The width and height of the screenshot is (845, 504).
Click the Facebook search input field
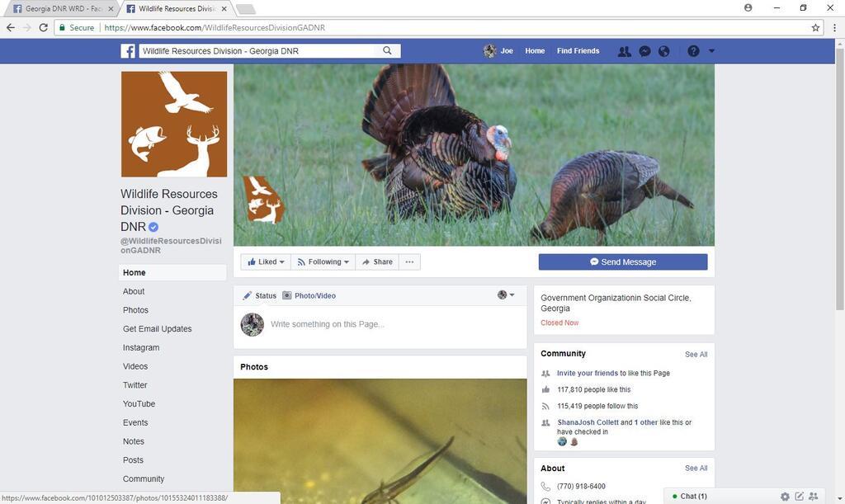258,50
